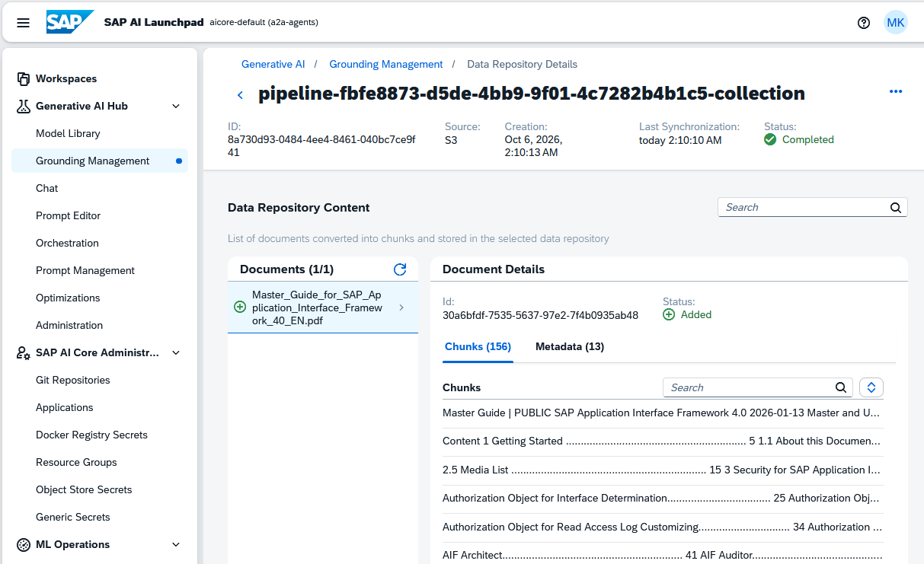
Task: Follow the Grounding Management breadcrumb link
Action: pos(386,64)
